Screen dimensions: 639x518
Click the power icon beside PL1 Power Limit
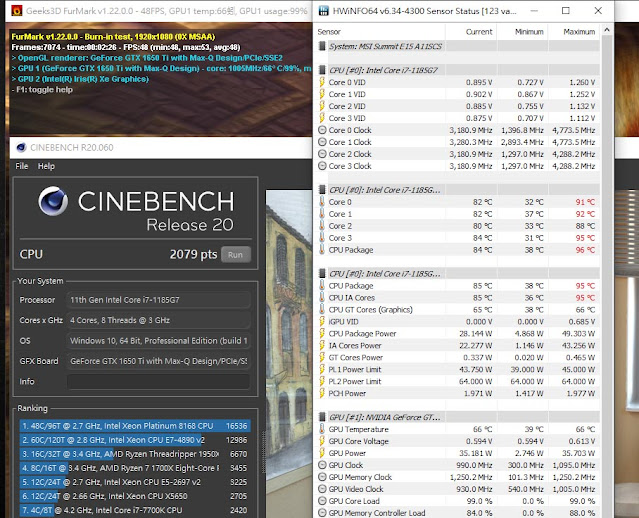click(x=322, y=369)
